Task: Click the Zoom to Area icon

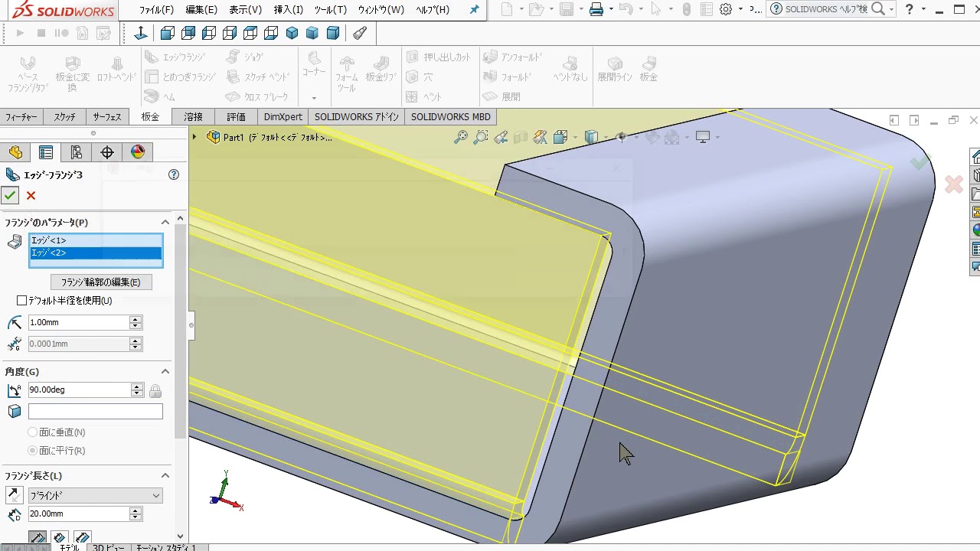Action: click(x=481, y=137)
